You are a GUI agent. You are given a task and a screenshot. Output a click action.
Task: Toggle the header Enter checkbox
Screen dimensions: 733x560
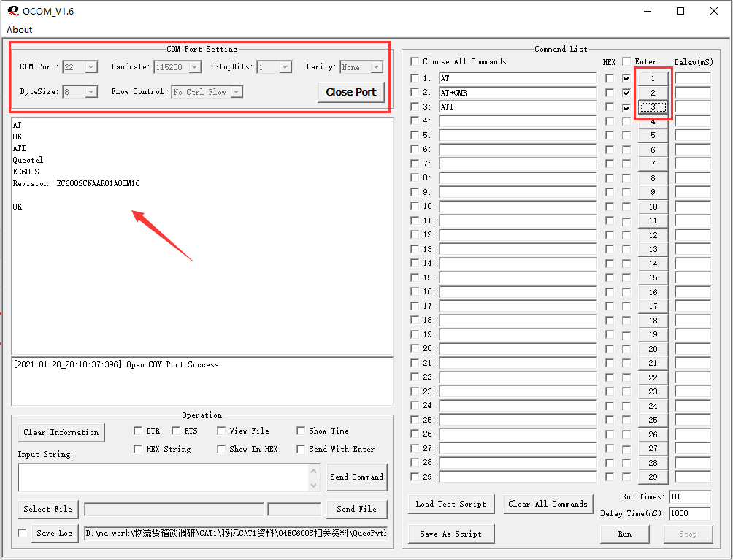[626, 62]
